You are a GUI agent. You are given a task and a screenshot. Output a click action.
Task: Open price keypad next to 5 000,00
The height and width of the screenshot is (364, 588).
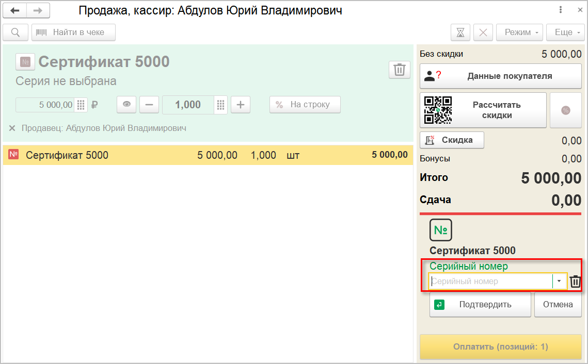pyautogui.click(x=81, y=105)
